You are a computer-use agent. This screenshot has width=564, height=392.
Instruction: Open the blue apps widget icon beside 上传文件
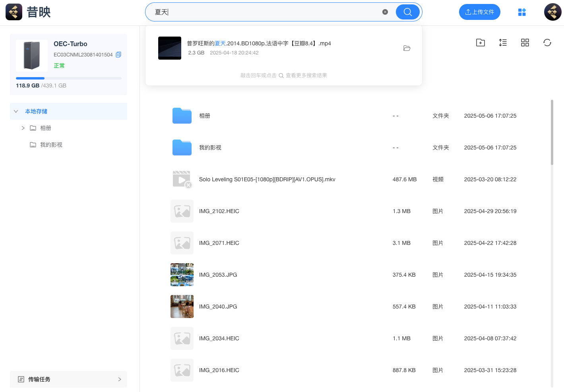pyautogui.click(x=522, y=12)
